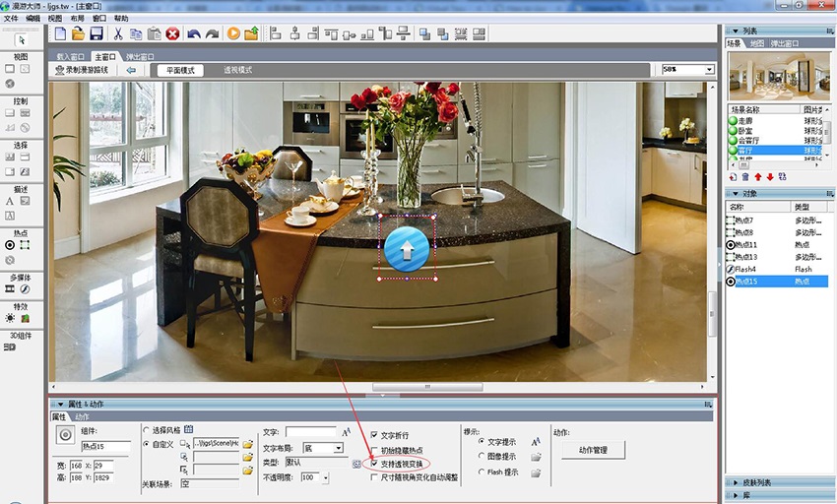837x504 pixels.
Task: Click the red Delete X icon
Action: pos(172,33)
